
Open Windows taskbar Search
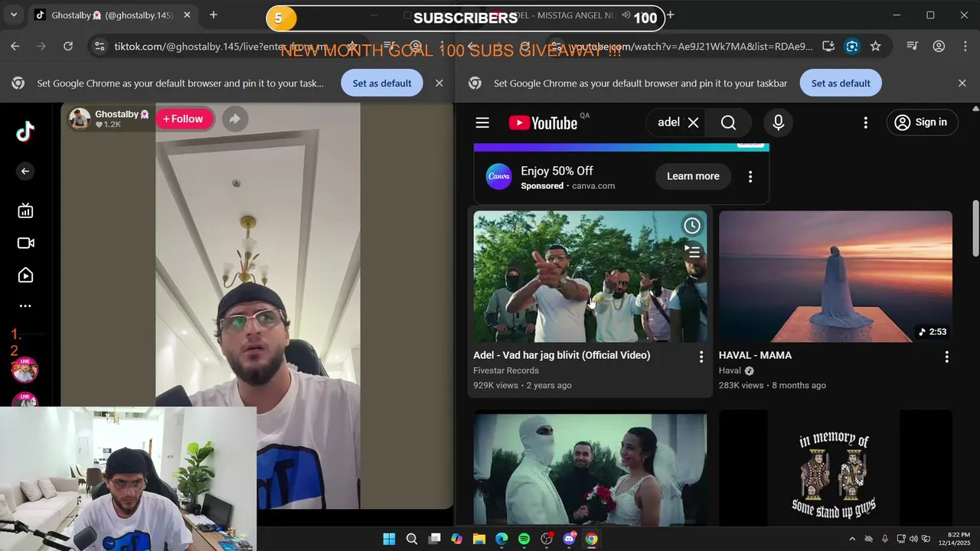412,539
